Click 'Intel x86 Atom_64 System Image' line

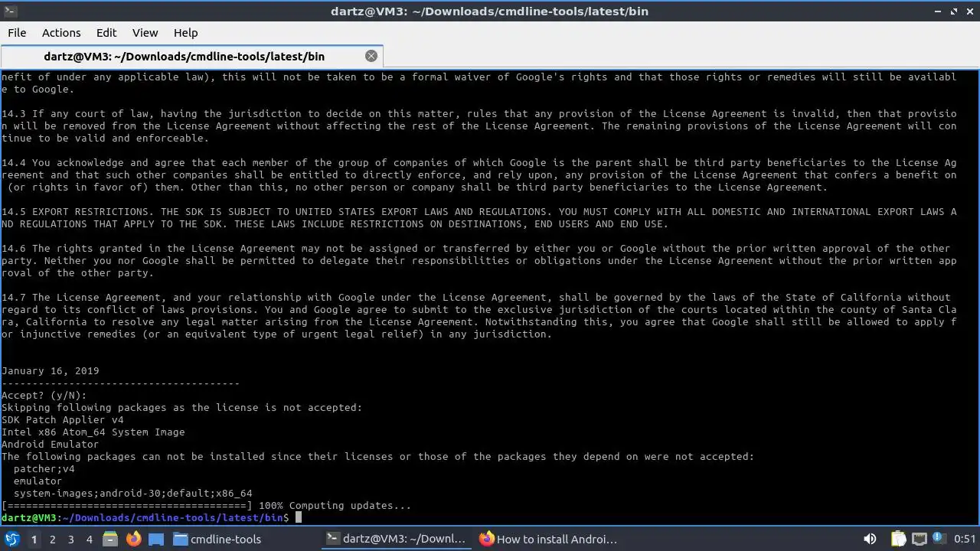(93, 432)
